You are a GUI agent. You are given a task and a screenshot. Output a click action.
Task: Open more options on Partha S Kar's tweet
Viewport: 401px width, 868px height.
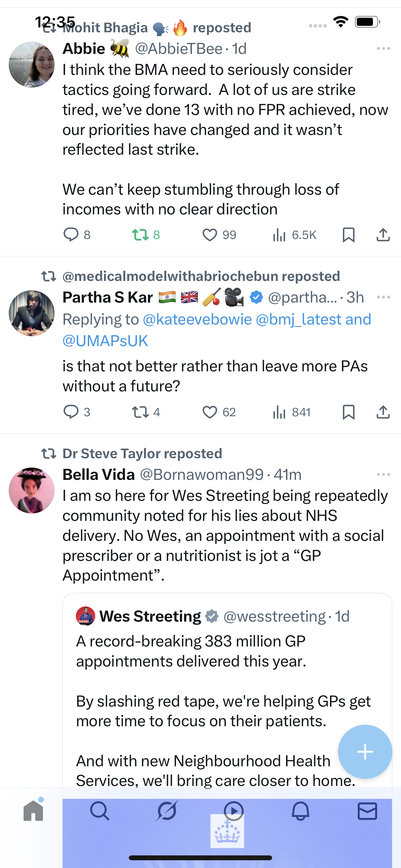[x=383, y=297]
